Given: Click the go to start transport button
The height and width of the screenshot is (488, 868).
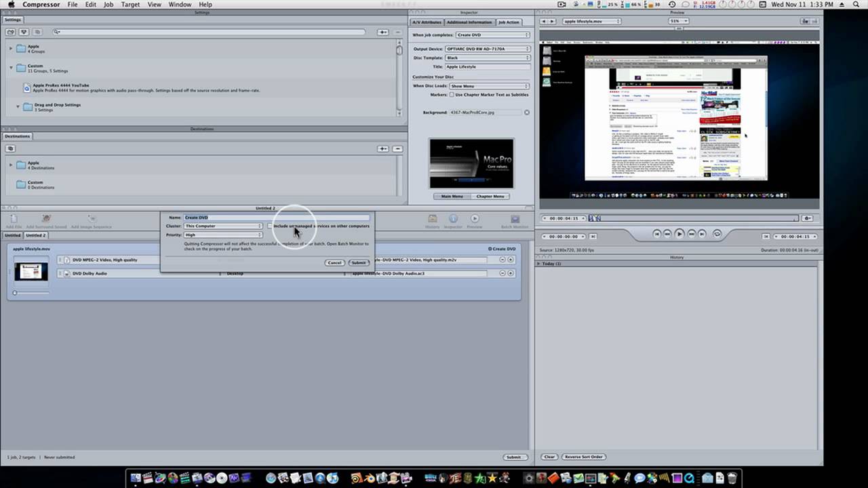Looking at the screenshot, I should point(657,234).
